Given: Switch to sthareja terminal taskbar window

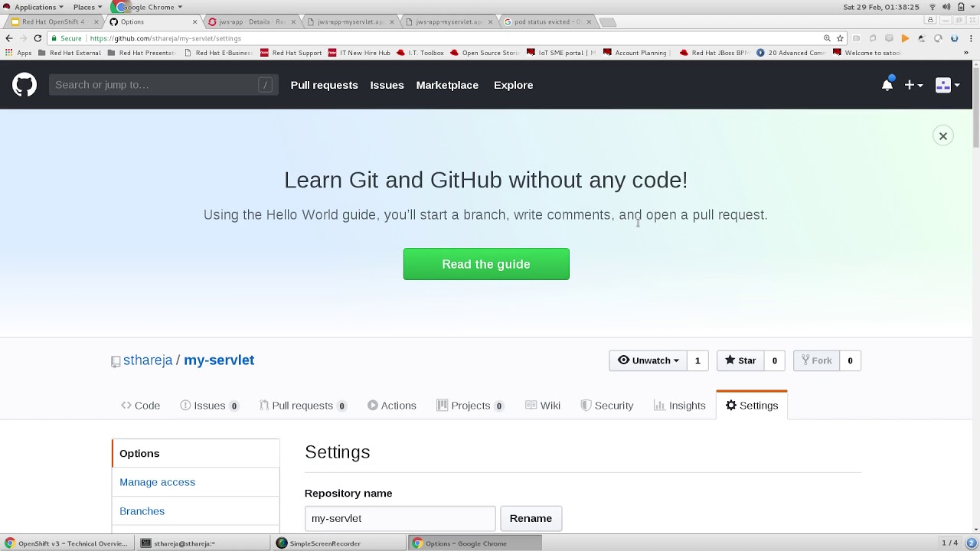Looking at the screenshot, I should pos(203,543).
